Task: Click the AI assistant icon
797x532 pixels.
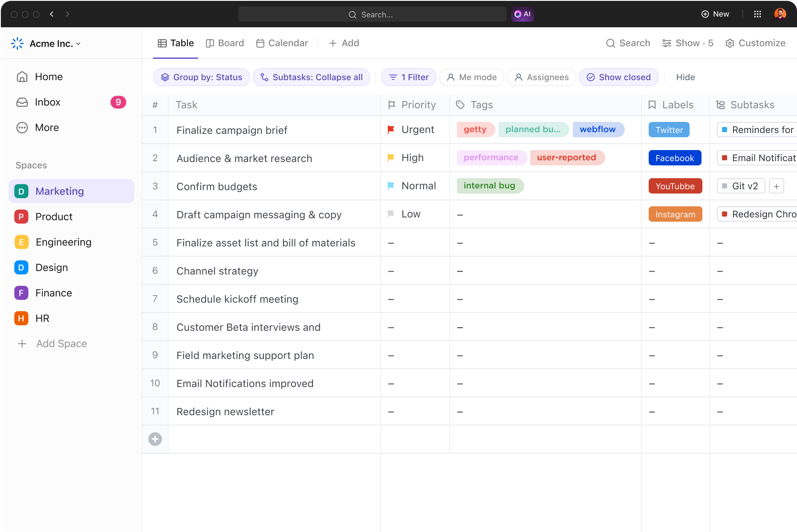Action: (522, 14)
